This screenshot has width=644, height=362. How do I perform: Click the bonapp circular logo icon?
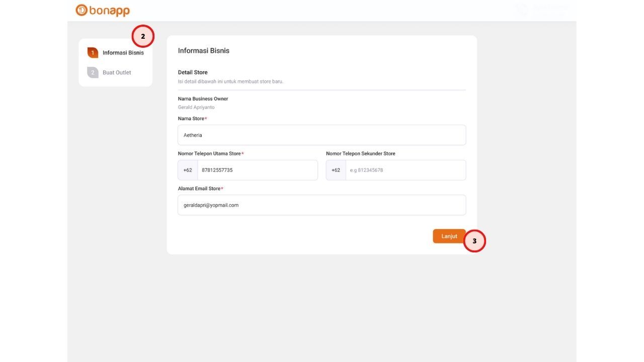pos(82,10)
